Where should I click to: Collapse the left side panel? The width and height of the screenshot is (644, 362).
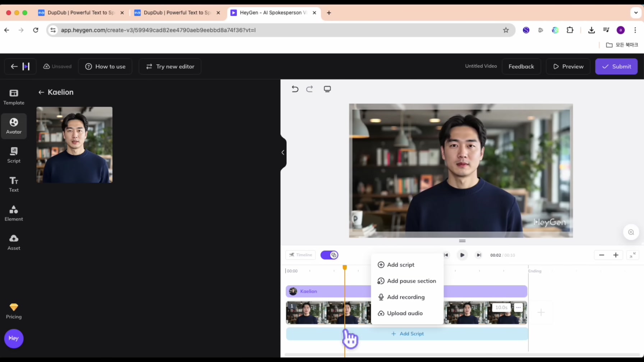pos(283,152)
